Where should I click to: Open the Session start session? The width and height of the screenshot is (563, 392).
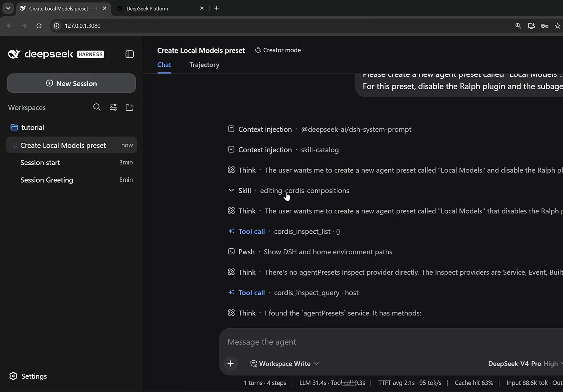(72, 163)
